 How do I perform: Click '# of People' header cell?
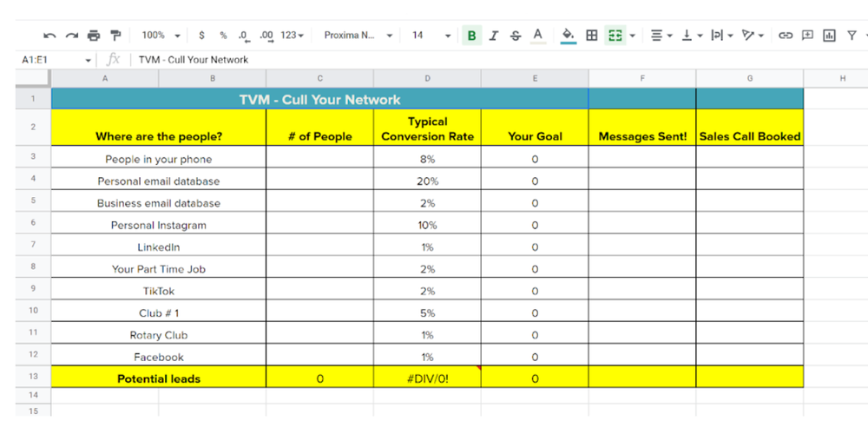click(320, 128)
